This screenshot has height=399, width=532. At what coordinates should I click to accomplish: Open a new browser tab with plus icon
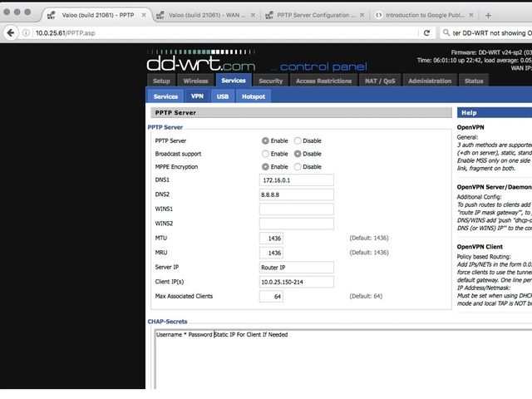[x=488, y=15]
